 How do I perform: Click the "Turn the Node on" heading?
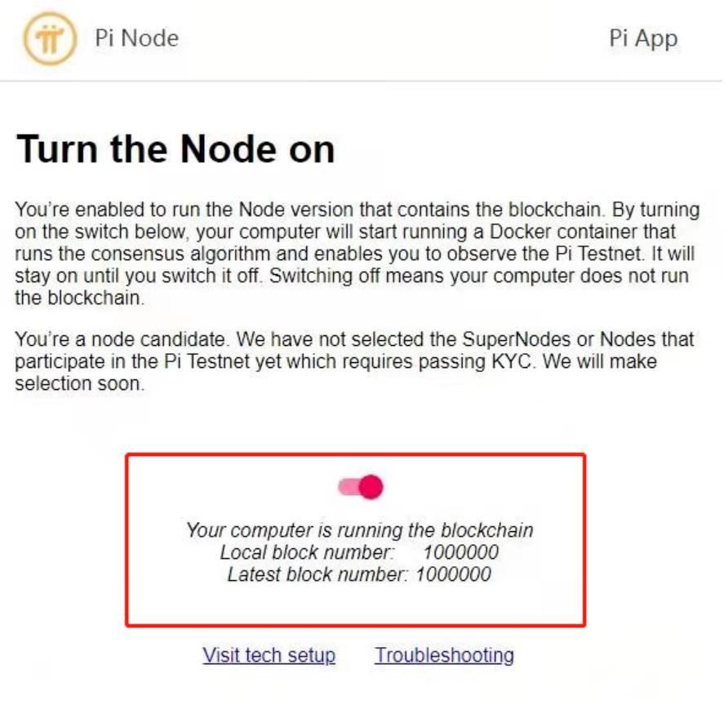point(175,149)
